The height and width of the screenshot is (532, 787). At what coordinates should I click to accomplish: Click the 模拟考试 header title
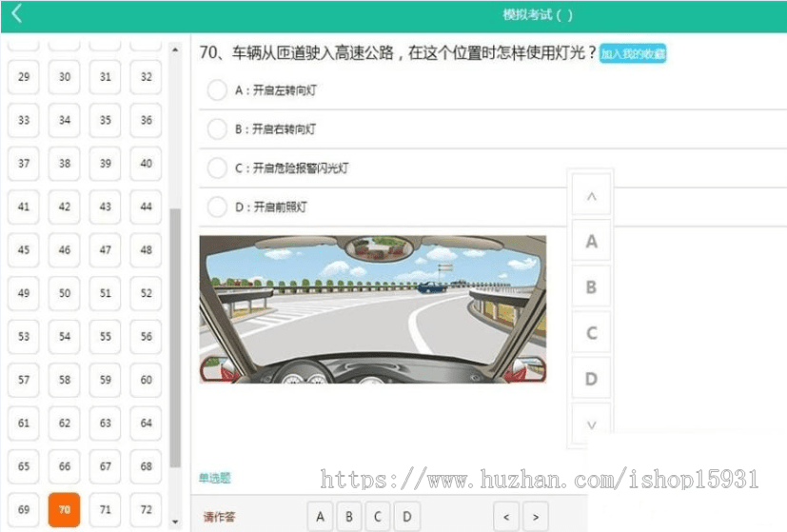(538, 14)
